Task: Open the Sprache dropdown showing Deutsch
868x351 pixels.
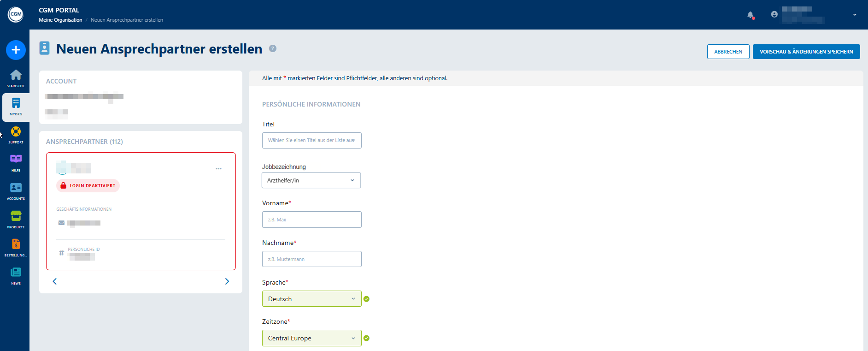Action: (312, 299)
